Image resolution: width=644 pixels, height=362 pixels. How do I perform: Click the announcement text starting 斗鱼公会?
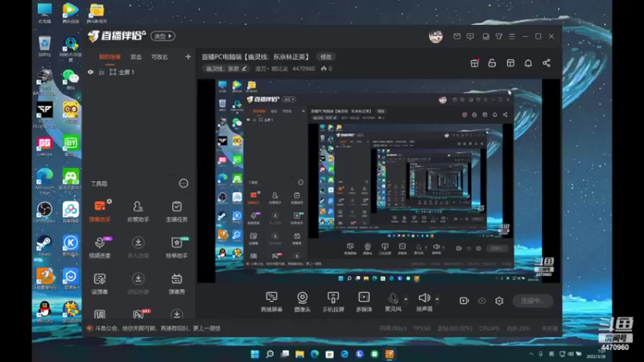158,328
